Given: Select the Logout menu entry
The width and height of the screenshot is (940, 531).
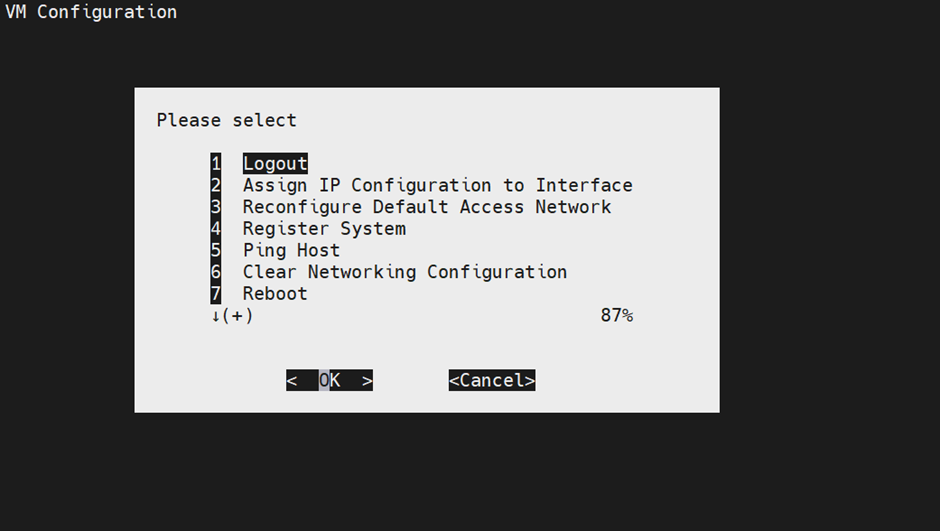Looking at the screenshot, I should [x=275, y=164].
